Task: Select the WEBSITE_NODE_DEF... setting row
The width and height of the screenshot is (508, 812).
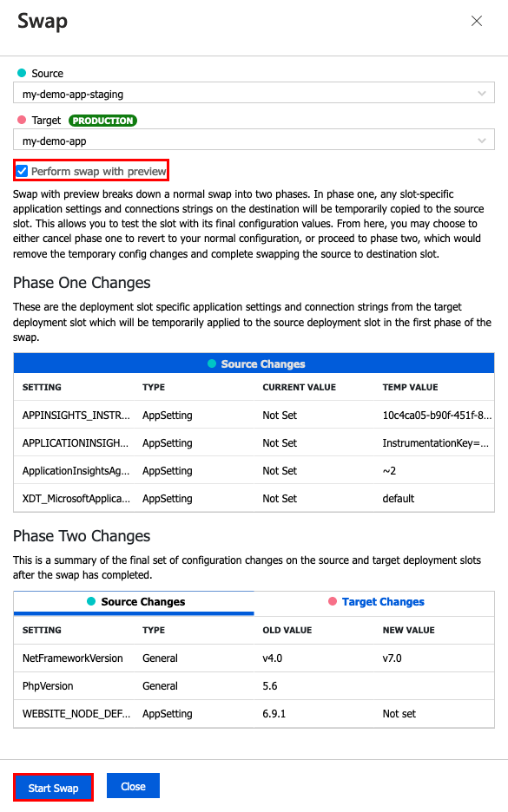Action: click(254, 714)
